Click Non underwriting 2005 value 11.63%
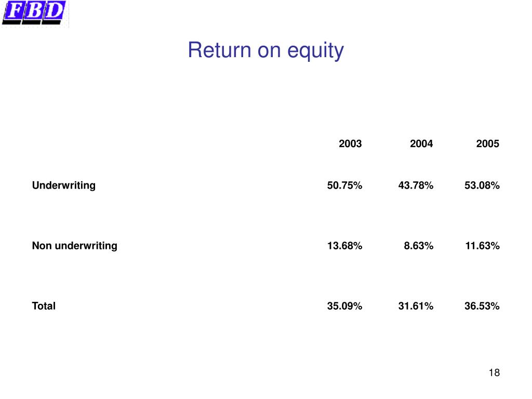Screen dimensions: 532x399 point(482,246)
